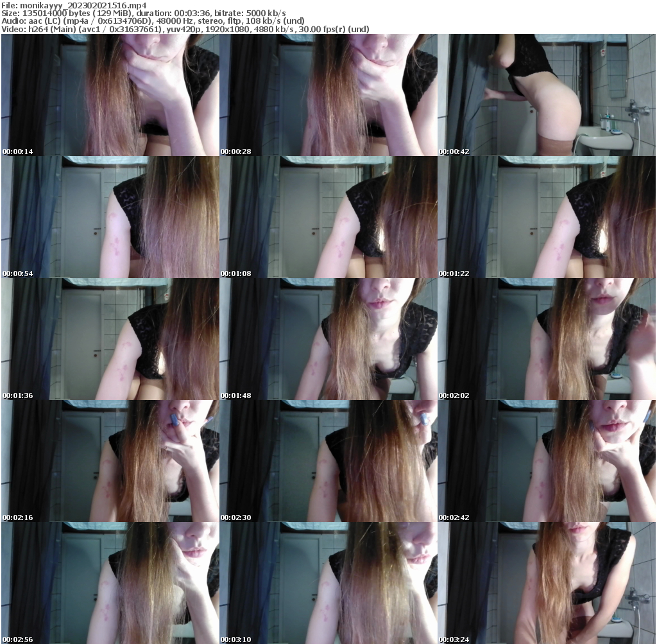Open the thumbnail at 00:00:14
Viewport: 657px width, 644px height.
[x=109, y=96]
